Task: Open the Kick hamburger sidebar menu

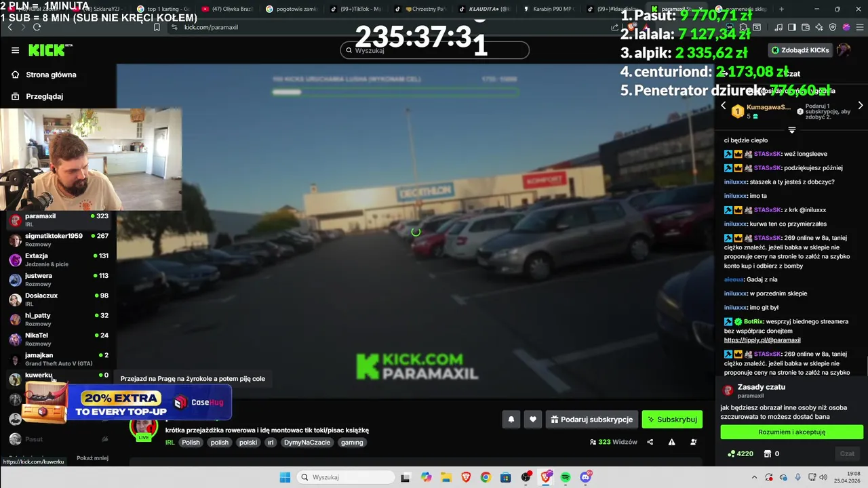Action: (15, 50)
